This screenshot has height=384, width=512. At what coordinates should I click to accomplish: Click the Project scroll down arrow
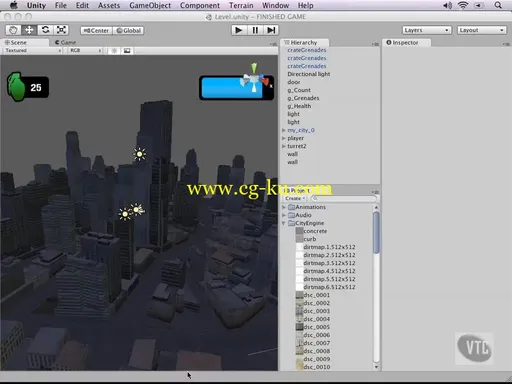[376, 367]
